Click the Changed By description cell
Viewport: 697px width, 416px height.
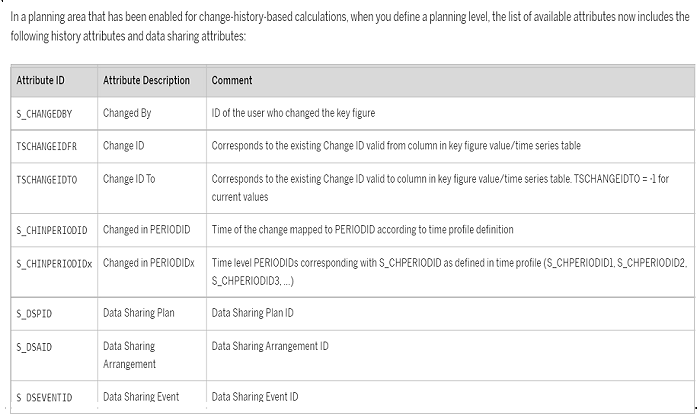(127, 113)
